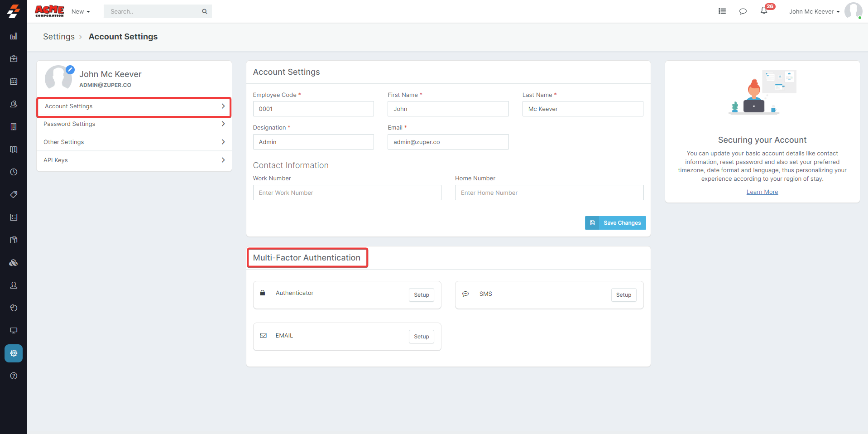Expand Password Settings chevron
The height and width of the screenshot is (434, 868).
223,124
